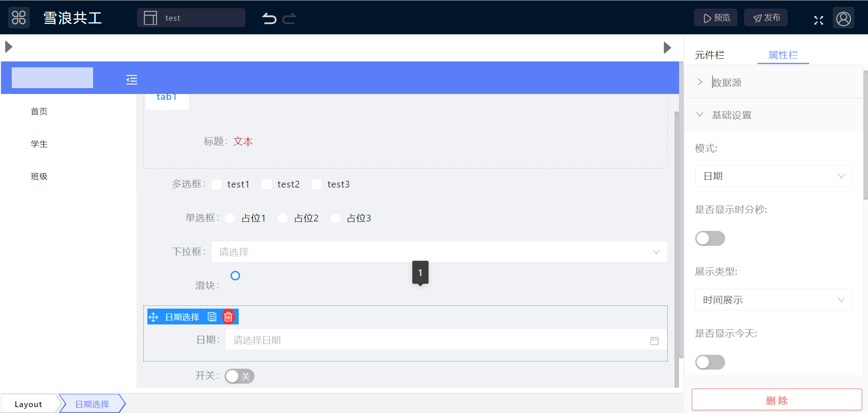Select the 占位2 radio option
Image resolution: width=868 pixels, height=413 pixels.
pos(283,218)
